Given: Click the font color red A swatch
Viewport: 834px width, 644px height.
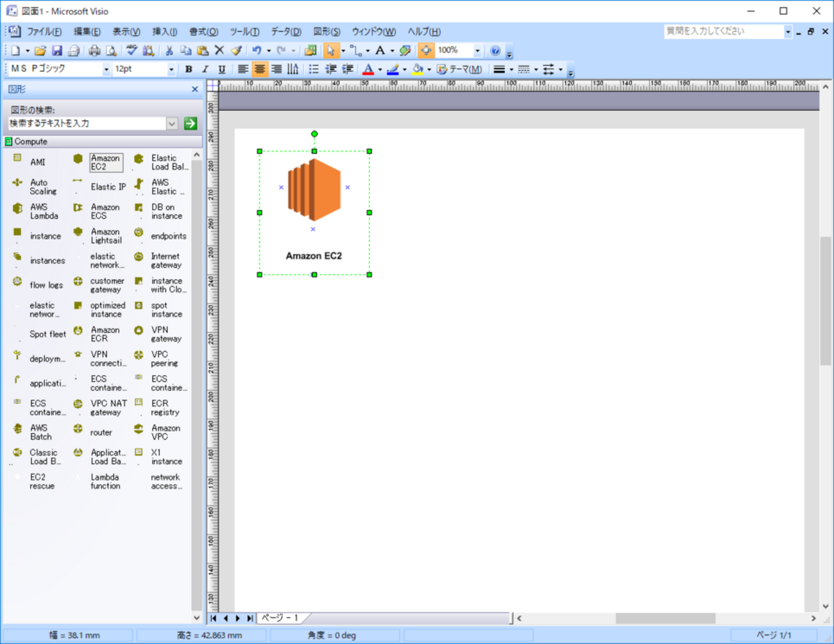Looking at the screenshot, I should pos(368,69).
